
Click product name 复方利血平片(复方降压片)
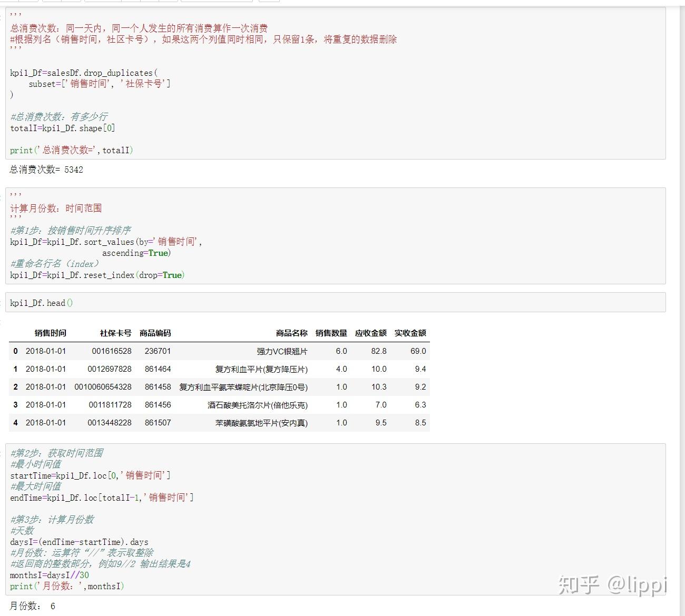point(261,369)
